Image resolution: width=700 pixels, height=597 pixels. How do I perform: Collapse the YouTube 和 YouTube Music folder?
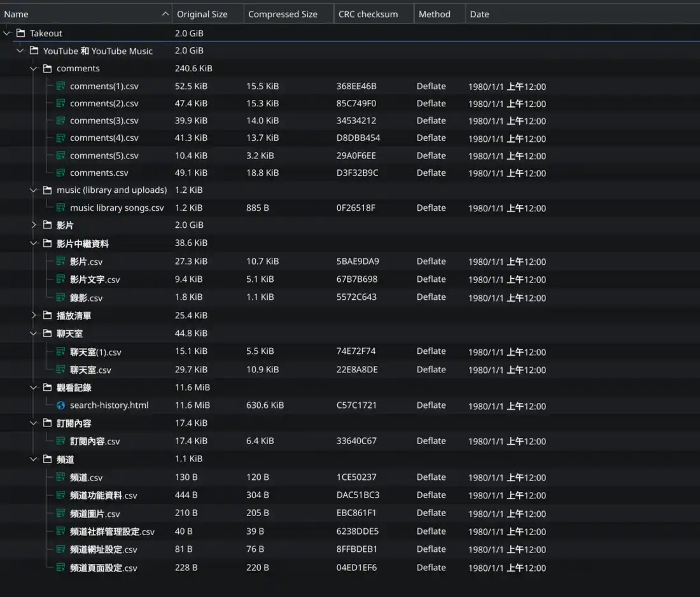[20, 50]
